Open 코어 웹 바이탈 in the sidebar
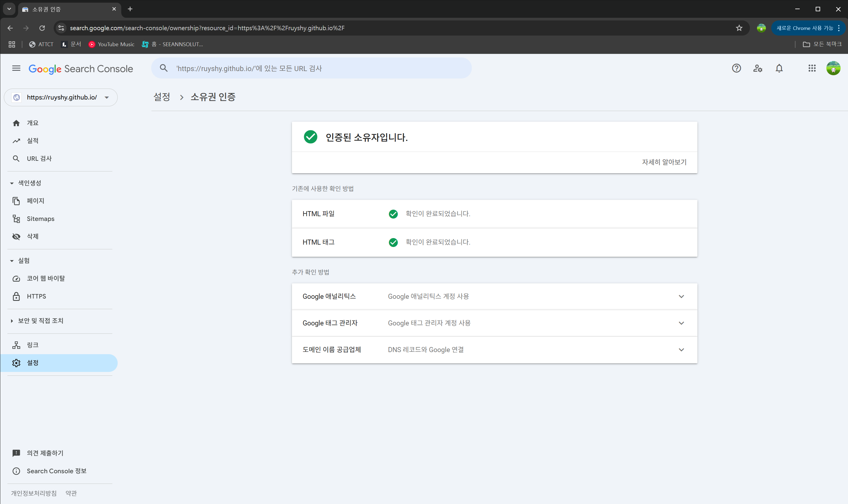The height and width of the screenshot is (504, 848). coord(46,278)
